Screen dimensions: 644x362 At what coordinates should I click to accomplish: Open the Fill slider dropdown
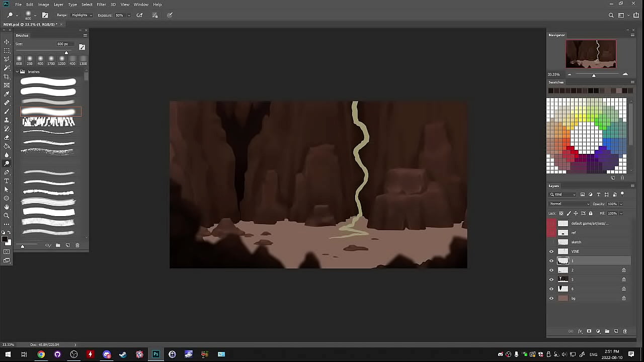point(621,213)
